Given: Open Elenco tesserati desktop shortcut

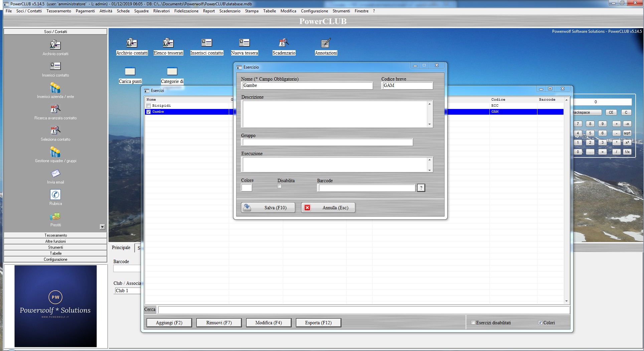Looking at the screenshot, I should point(168,47).
